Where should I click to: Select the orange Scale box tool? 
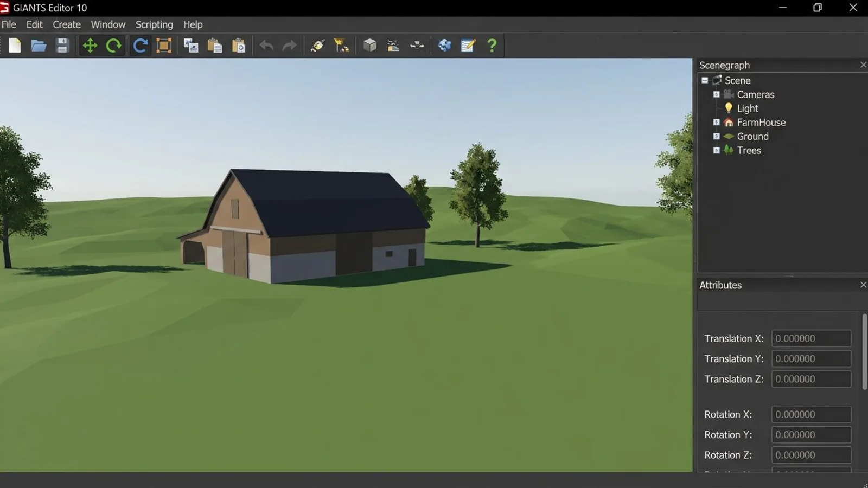click(x=164, y=46)
